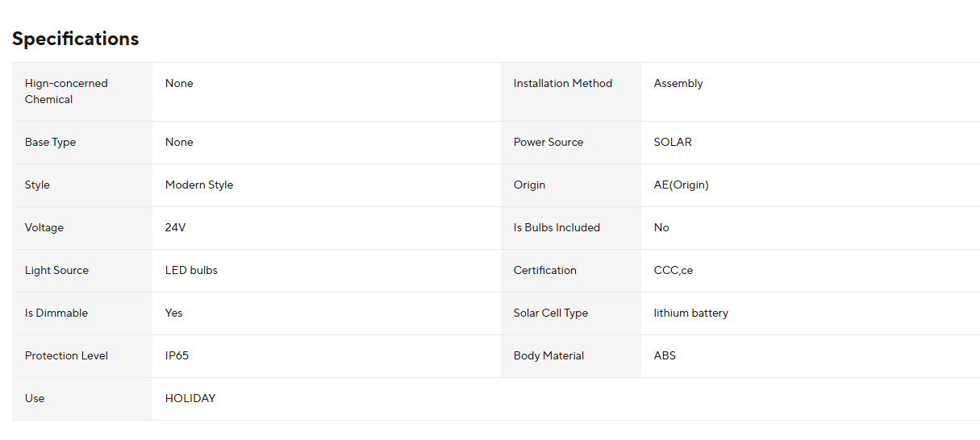Click the CCC,ce certification value
This screenshot has width=980, height=440.
point(673,271)
